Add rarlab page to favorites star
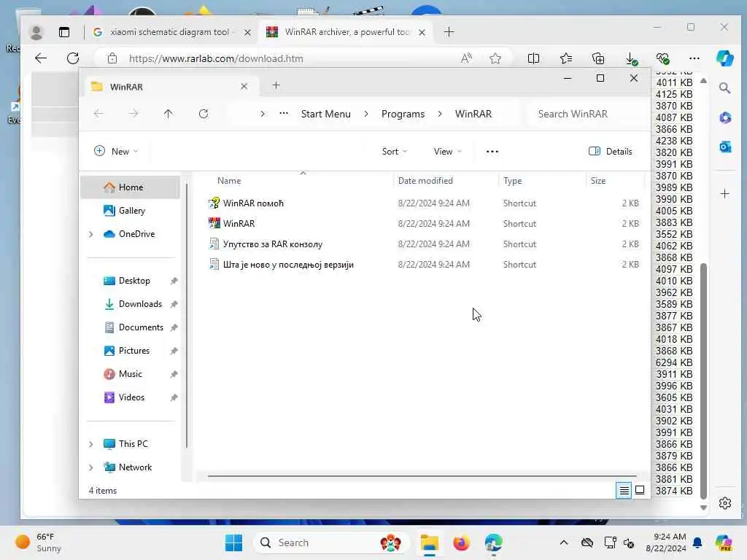Viewport: 747px width, 560px height. (495, 58)
